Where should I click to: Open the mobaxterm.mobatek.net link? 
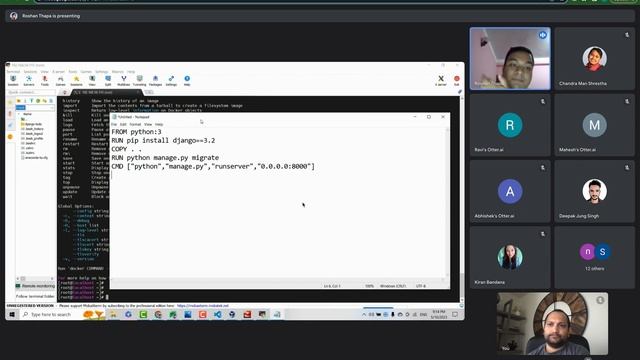203,306
